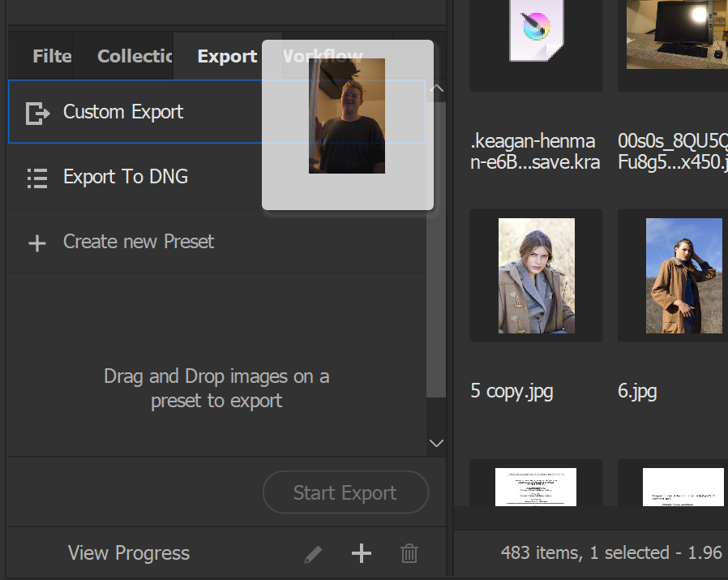
Task: Add a preset with the bottom plus icon
Action: [361, 553]
